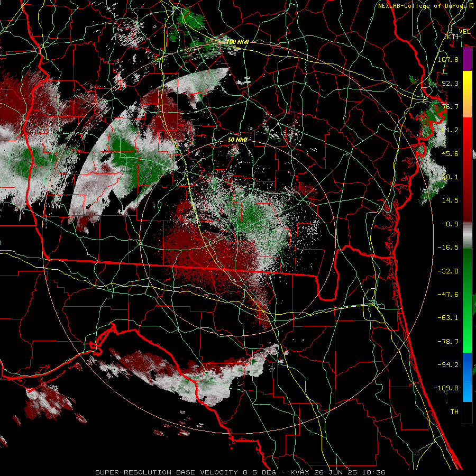This screenshot has width=476, height=476.
Task: Select the 61.2 legend value
Action: pyautogui.click(x=450, y=130)
